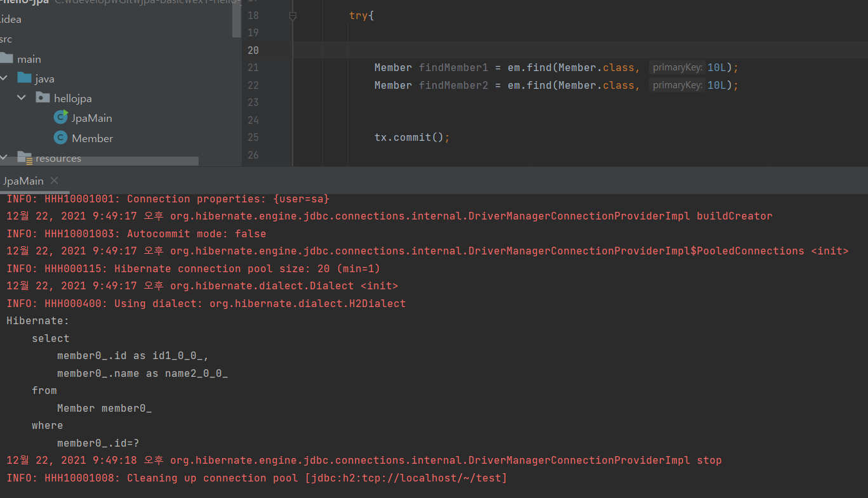This screenshot has height=498, width=868.
Task: Click the try keyword
Action: [x=358, y=15]
